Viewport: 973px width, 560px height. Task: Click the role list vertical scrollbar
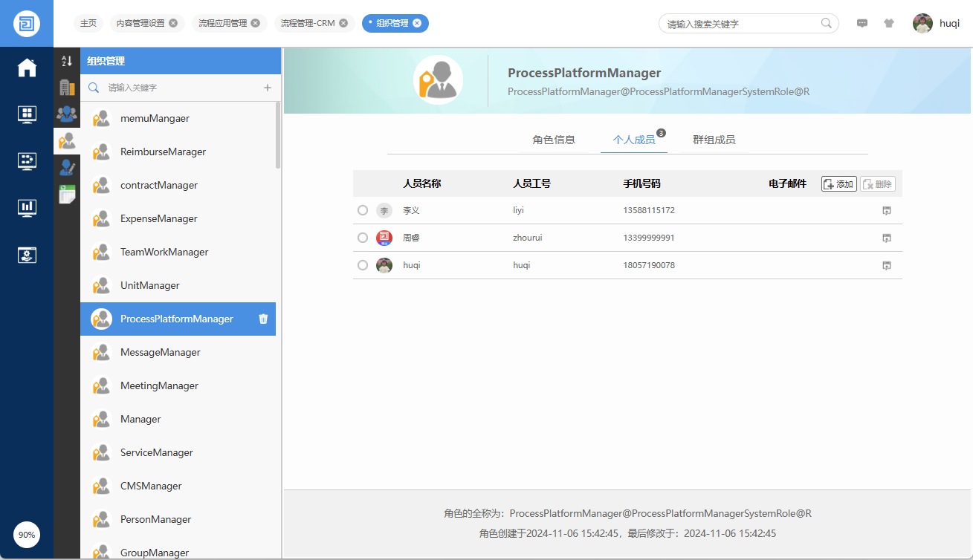tap(278, 135)
